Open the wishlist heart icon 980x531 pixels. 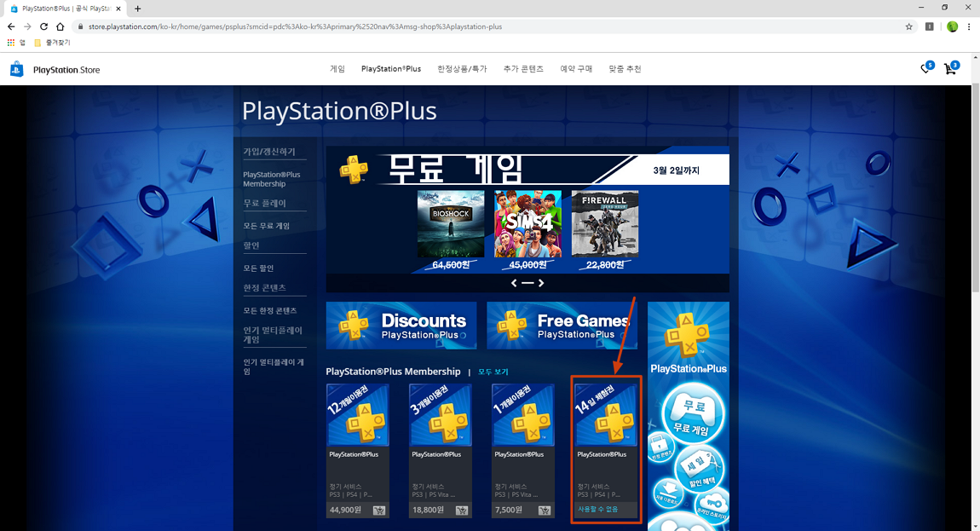coord(927,68)
